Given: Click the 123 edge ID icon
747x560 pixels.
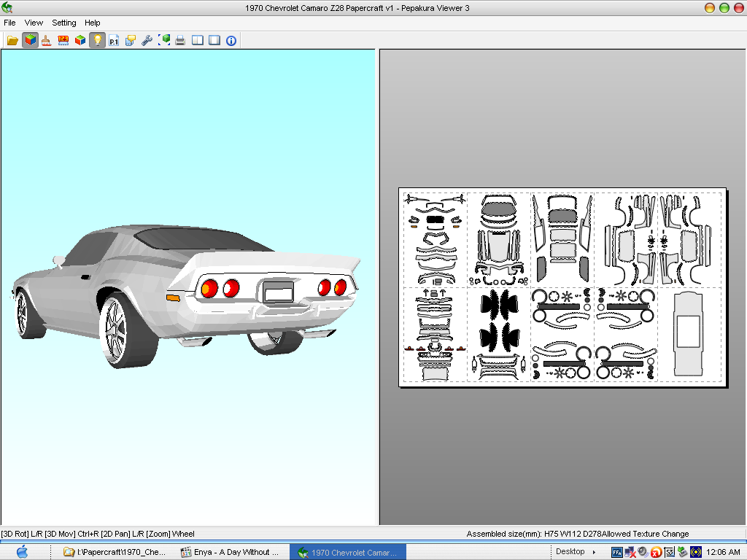Looking at the screenshot, I should tap(63, 41).
